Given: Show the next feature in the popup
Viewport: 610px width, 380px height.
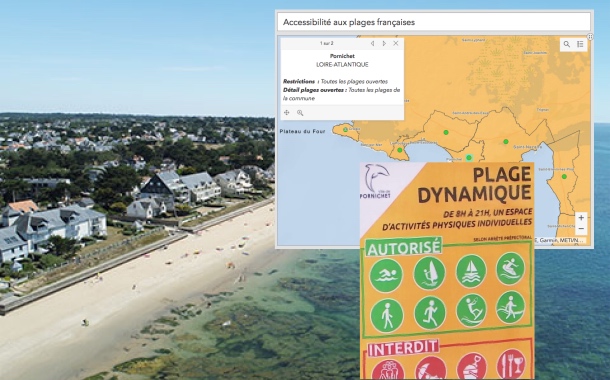Looking at the screenshot, I should click(384, 44).
